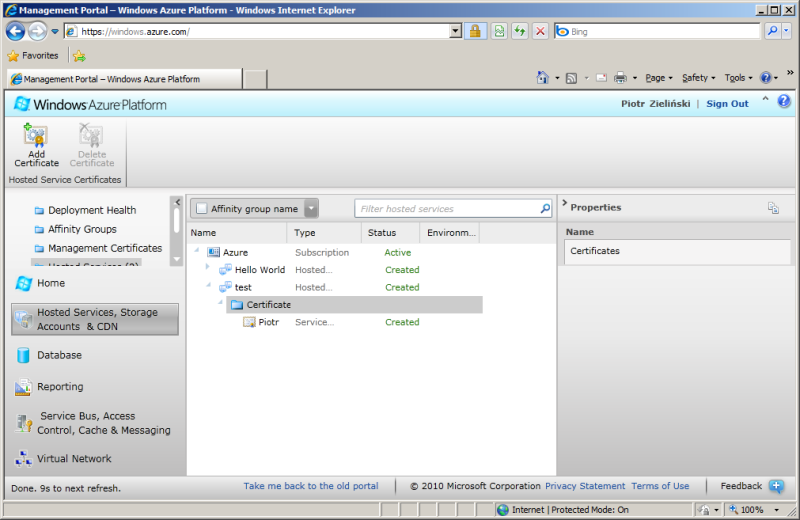Open the Affinity group name dropdown arrow
The image size is (800, 520).
(311, 208)
